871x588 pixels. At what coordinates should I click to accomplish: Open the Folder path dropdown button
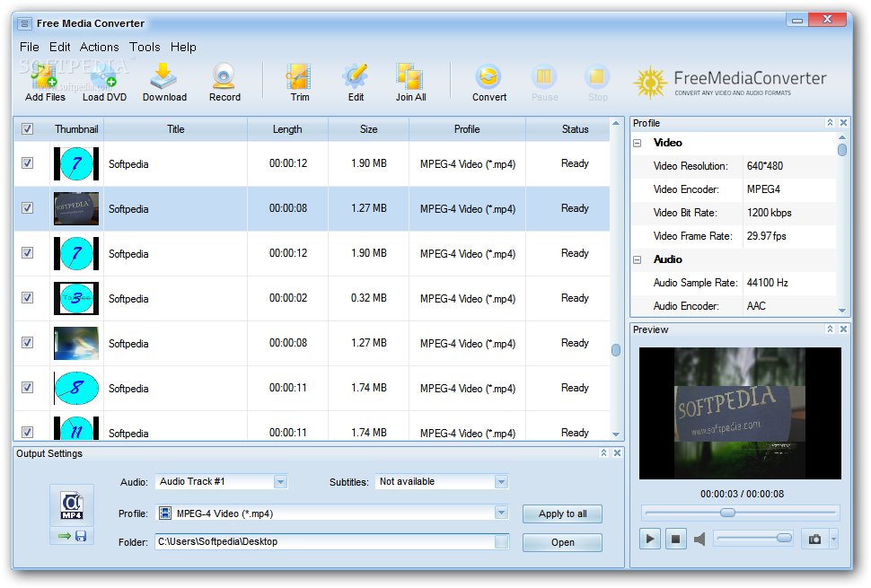click(501, 542)
